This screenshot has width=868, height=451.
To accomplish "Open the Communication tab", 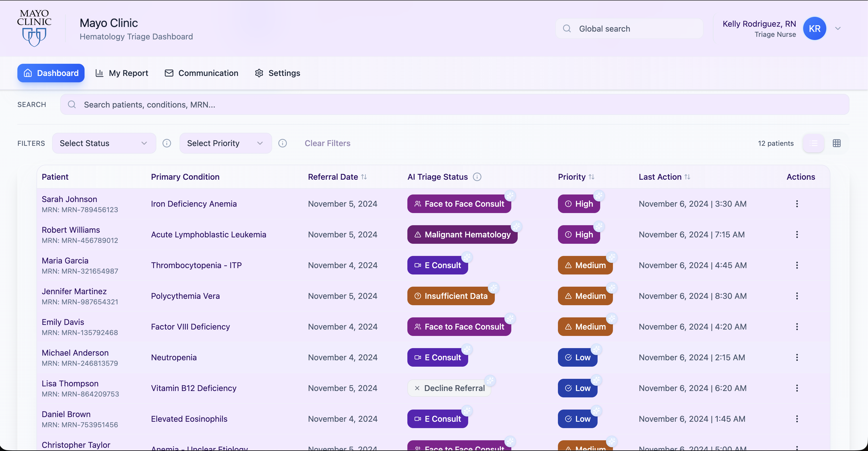I will tap(202, 73).
